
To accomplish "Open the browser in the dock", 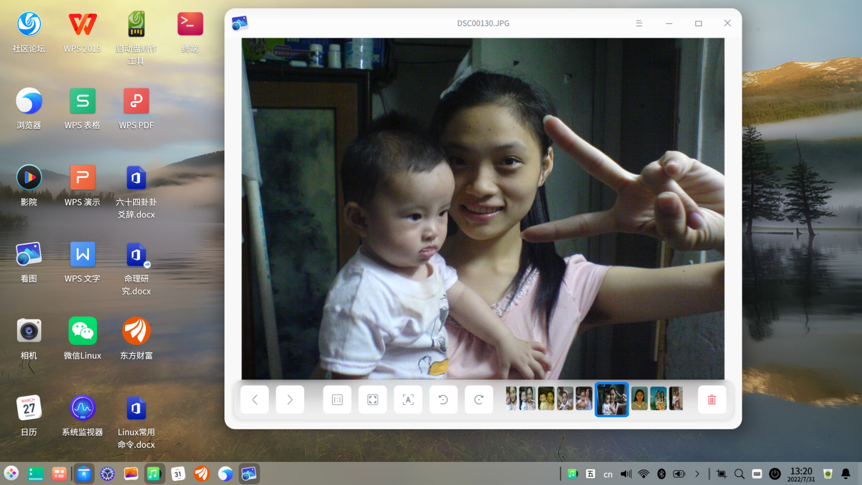I will click(225, 473).
